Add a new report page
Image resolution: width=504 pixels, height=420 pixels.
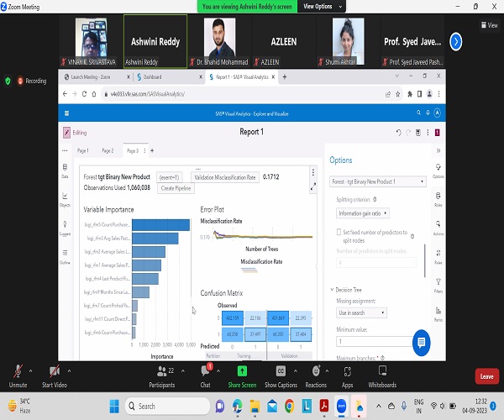(152, 150)
